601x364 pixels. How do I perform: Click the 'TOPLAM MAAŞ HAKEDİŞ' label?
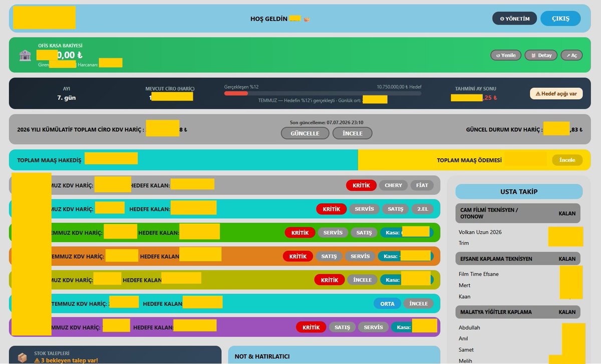pos(49,160)
